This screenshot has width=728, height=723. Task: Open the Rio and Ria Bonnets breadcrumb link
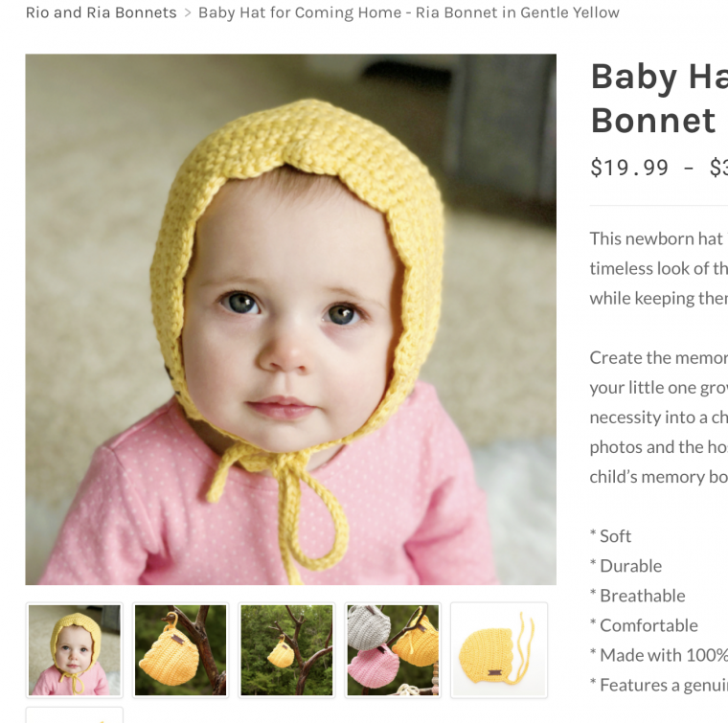tap(101, 12)
